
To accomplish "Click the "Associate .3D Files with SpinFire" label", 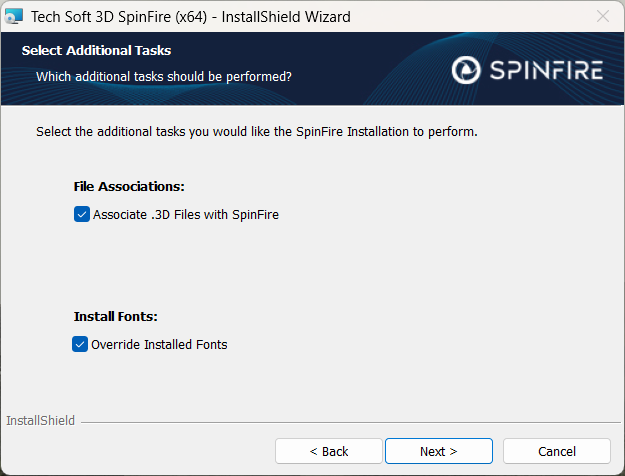I will tap(185, 214).
